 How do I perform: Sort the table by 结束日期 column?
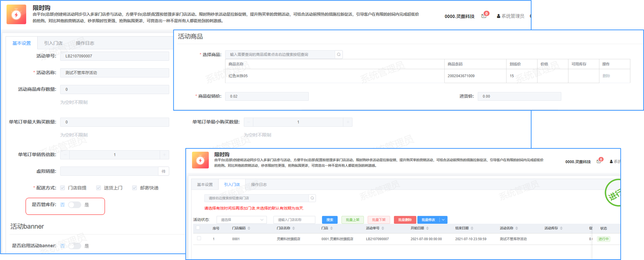click(x=472, y=228)
